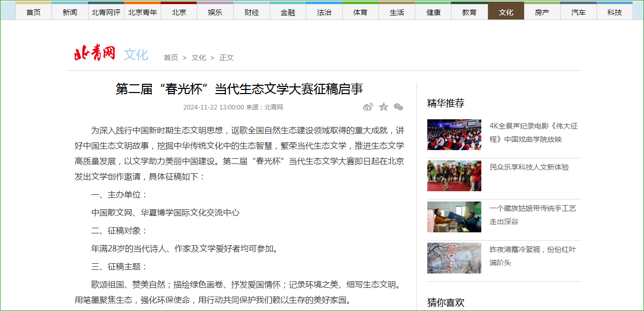Click the cinema audience thumbnail image
Screen dimensions: 644x311
454,135
